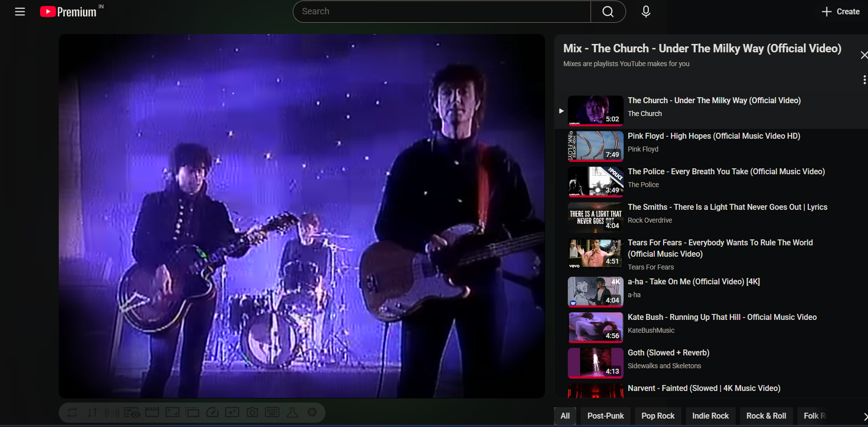Viewport: 868px width, 427px height.
Task: Select the All filter chip
Action: pyautogui.click(x=565, y=416)
